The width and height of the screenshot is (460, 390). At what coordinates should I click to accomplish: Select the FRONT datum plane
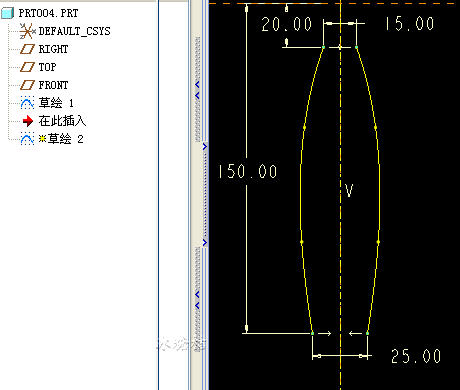tap(53, 85)
